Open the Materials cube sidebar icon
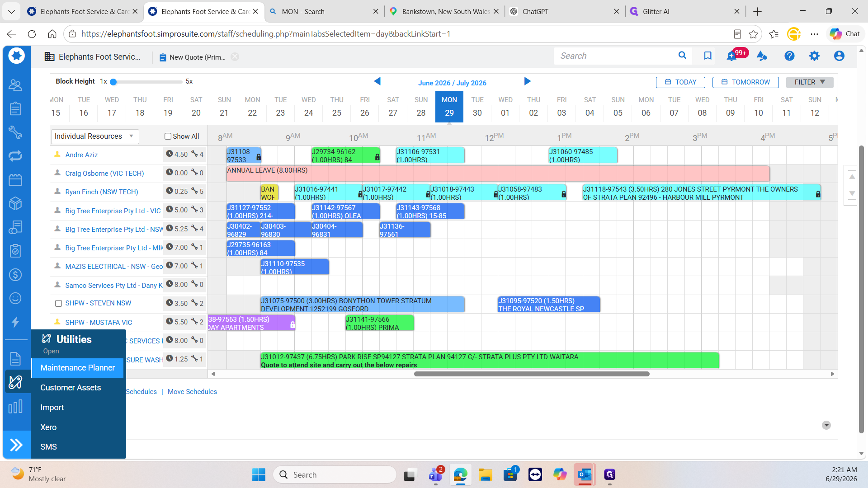The height and width of the screenshot is (488, 868). pos(15,203)
